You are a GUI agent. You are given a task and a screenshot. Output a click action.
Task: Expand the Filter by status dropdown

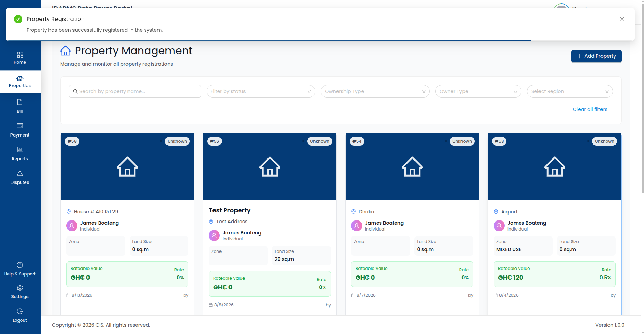[x=261, y=91]
